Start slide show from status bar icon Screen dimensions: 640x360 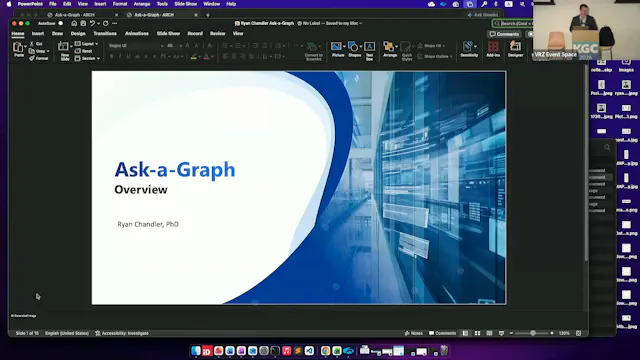pos(501,333)
